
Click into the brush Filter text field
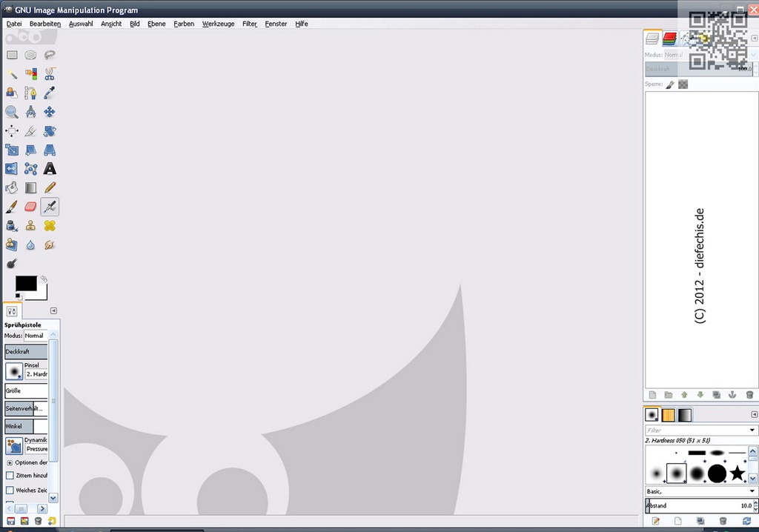[696, 430]
